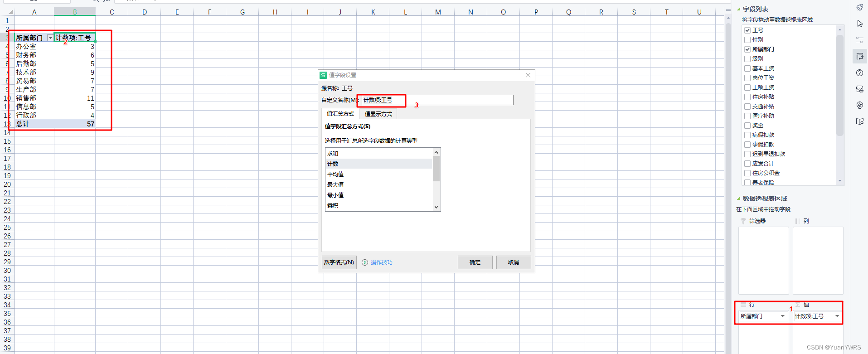
Task: Open the book search icon in sidebar
Action: click(859, 121)
